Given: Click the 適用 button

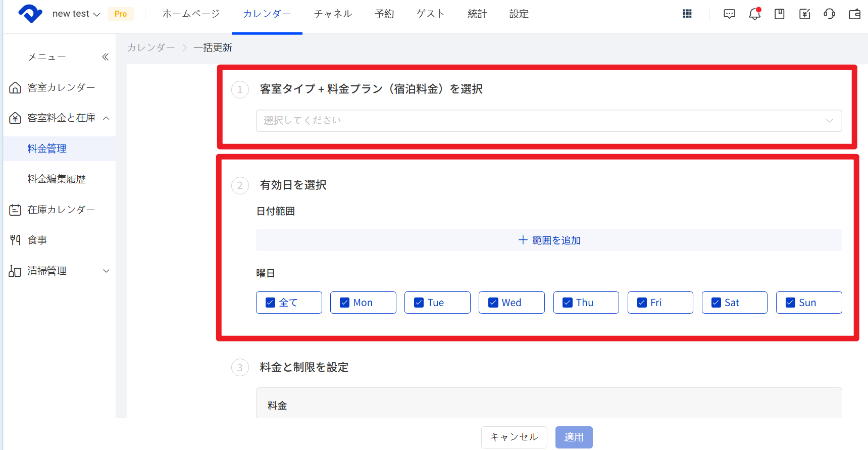Looking at the screenshot, I should pos(574,437).
